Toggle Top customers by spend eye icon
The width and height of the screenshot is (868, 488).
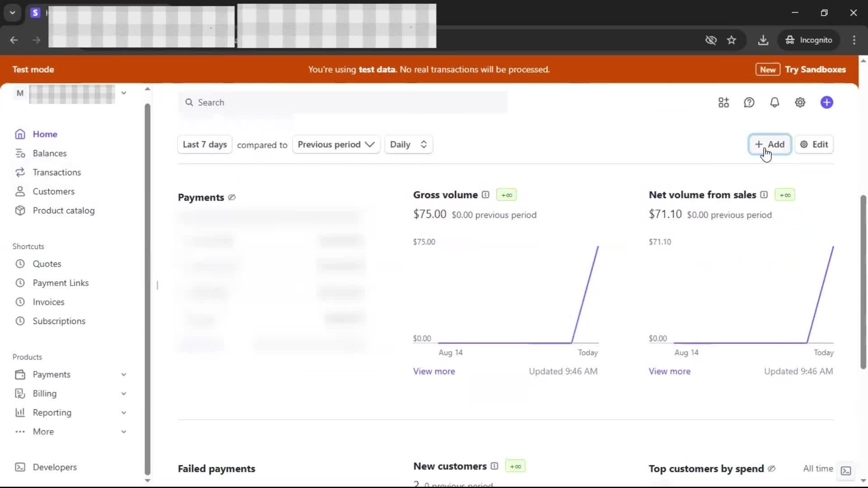coord(772,469)
